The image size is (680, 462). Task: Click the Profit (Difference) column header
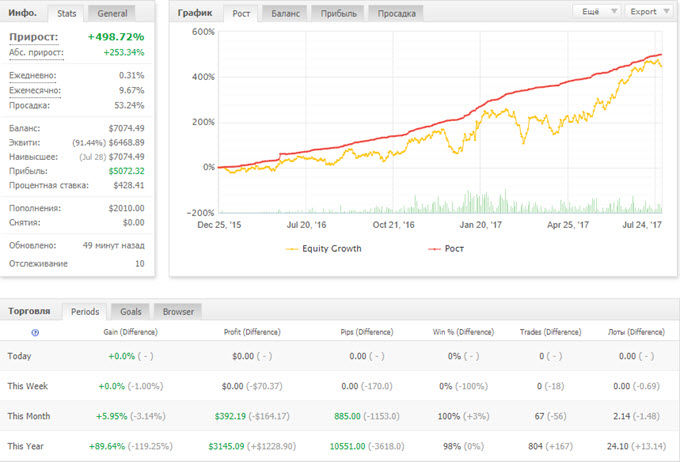(252, 332)
